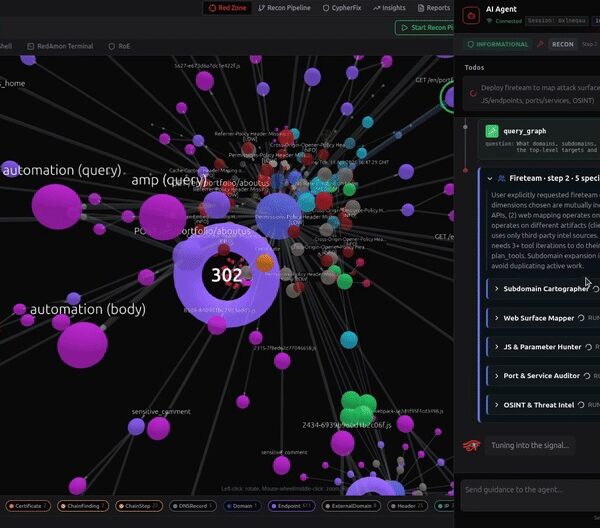Click the INFORMATIONAL phase badge
The width and height of the screenshot is (600, 528).
point(497,44)
